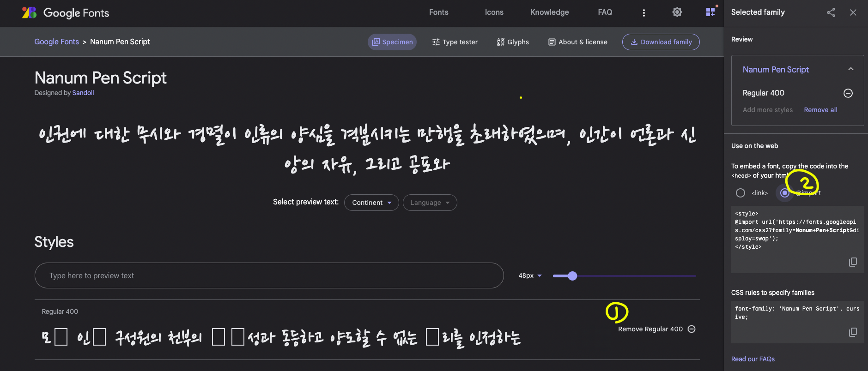868x371 pixels.
Task: Click the Type here to preview text field
Action: (x=269, y=275)
